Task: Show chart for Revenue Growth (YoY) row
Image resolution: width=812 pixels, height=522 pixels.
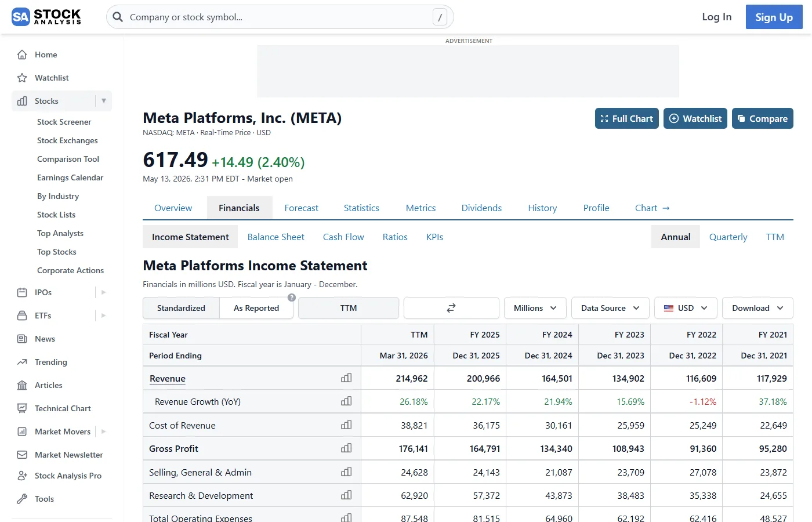Action: click(346, 401)
